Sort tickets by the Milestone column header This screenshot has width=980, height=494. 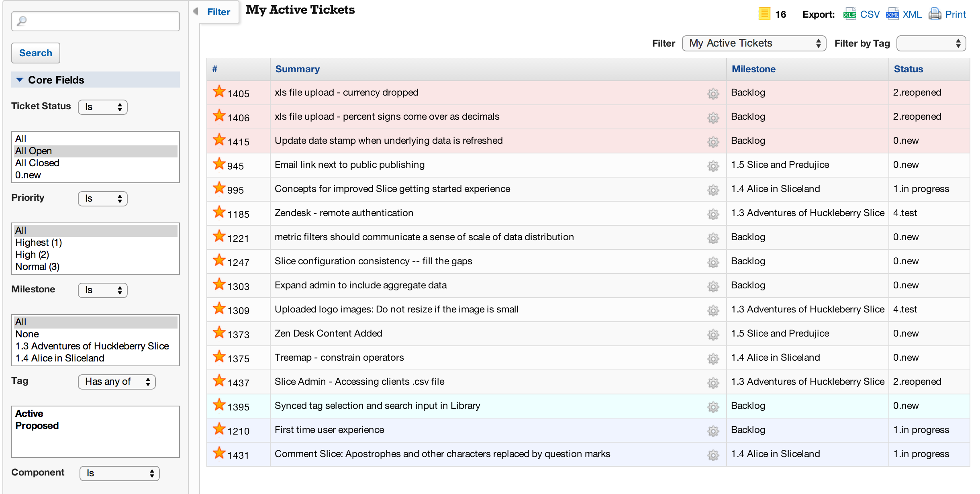click(x=753, y=69)
